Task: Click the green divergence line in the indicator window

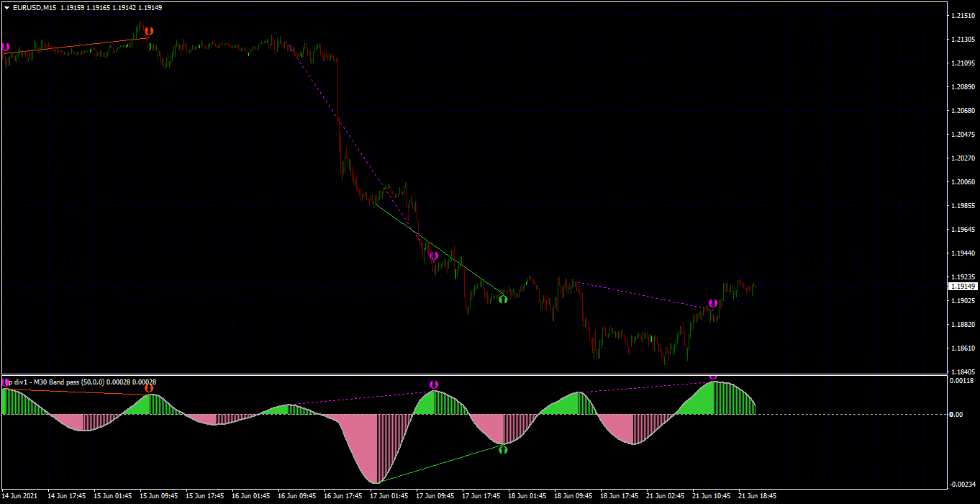Action: pyautogui.click(x=439, y=464)
